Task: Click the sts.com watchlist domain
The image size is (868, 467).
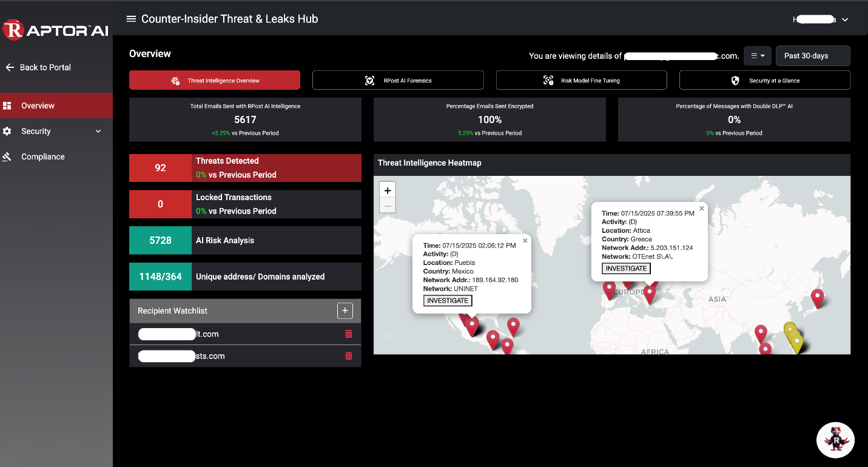Action: click(181, 356)
